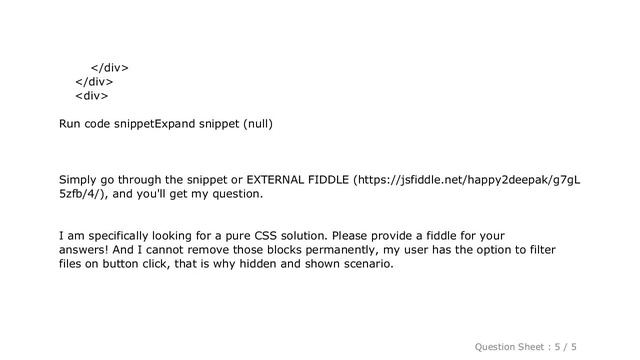Click the '(null)' text after Expand snippet

(x=258, y=124)
